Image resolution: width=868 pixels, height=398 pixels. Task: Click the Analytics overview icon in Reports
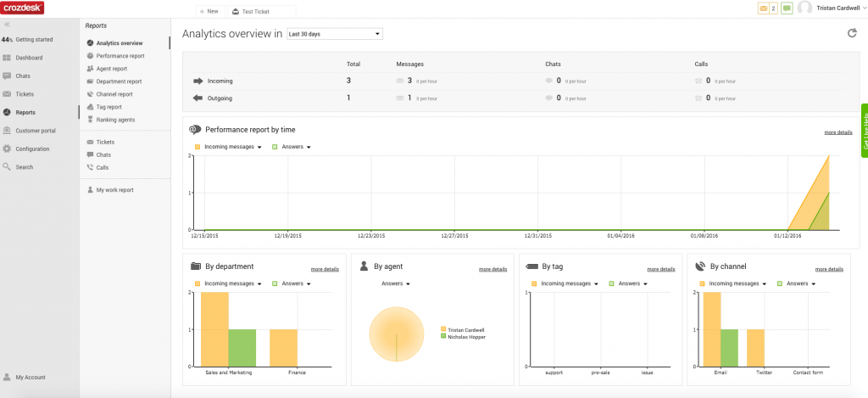point(90,42)
